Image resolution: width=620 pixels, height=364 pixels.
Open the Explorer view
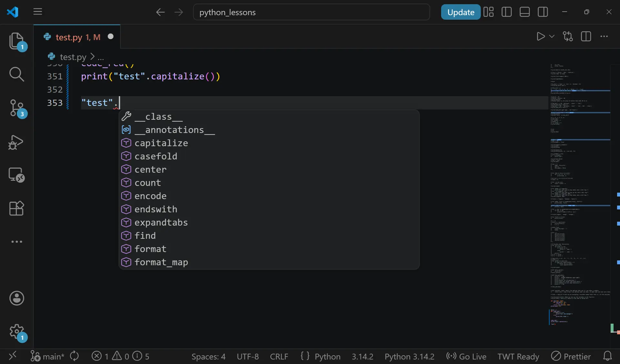(16, 41)
